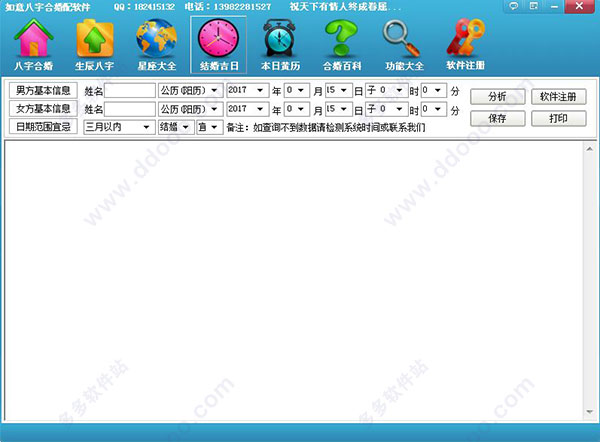Screen dimensions: 600x442
Task: Click the 男方基本信息 button
Action: [43, 91]
